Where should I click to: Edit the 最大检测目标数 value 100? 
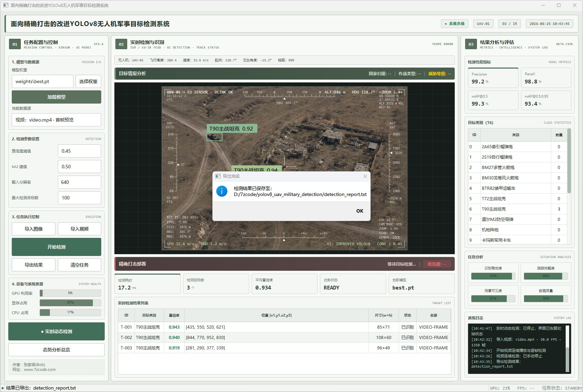[79, 198]
